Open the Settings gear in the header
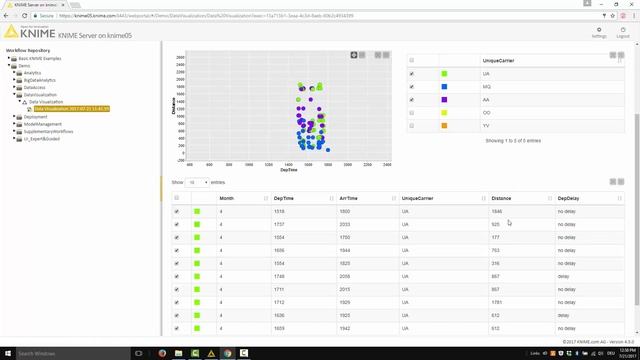The width and height of the screenshot is (640, 360). pyautogui.click(x=599, y=30)
